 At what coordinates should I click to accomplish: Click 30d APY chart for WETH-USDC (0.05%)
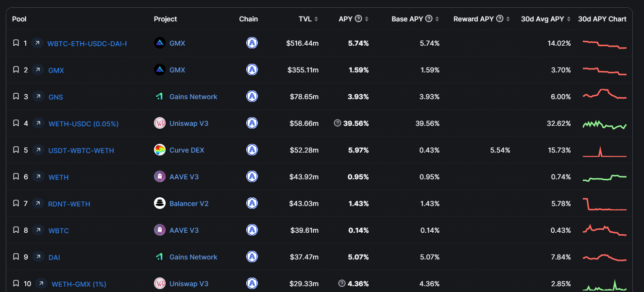point(605,124)
